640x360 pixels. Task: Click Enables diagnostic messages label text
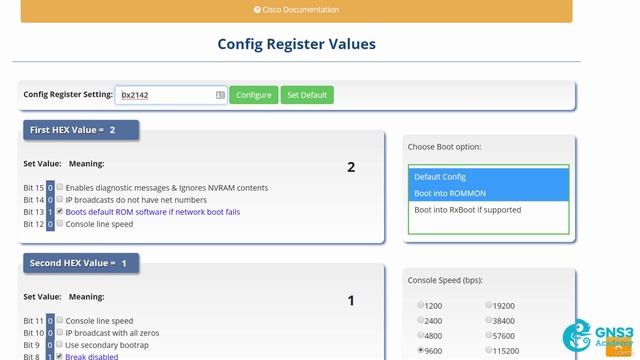(x=167, y=188)
